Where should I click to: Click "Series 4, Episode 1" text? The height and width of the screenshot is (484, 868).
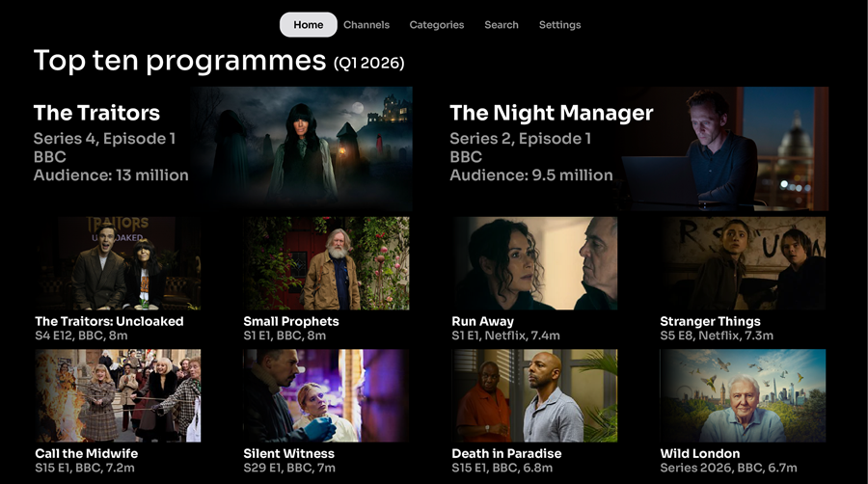pyautogui.click(x=104, y=138)
